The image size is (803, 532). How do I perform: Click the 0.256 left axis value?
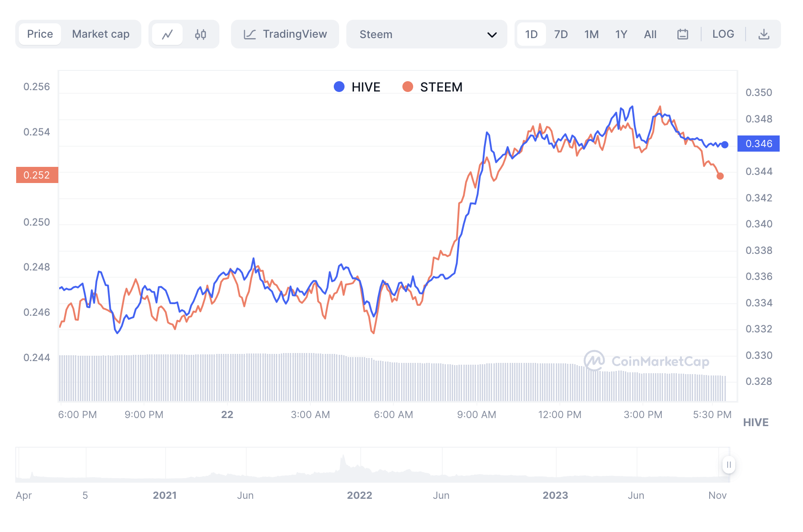[37, 87]
